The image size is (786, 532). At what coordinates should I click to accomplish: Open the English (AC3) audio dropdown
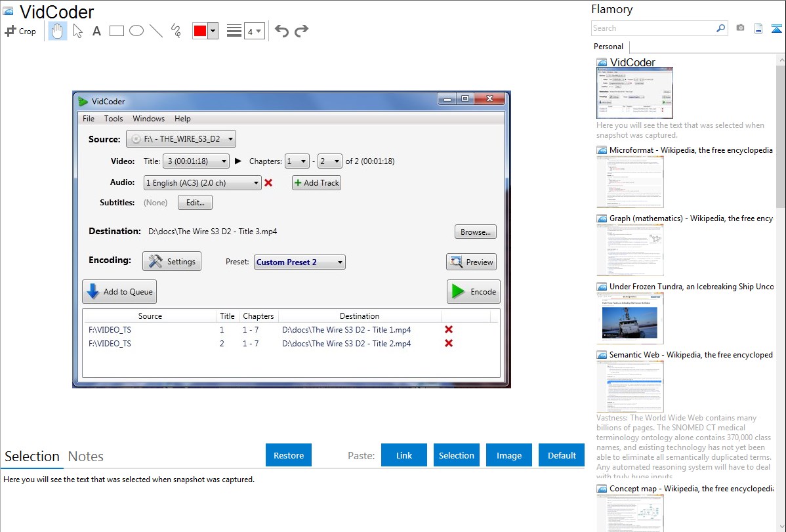tap(203, 182)
